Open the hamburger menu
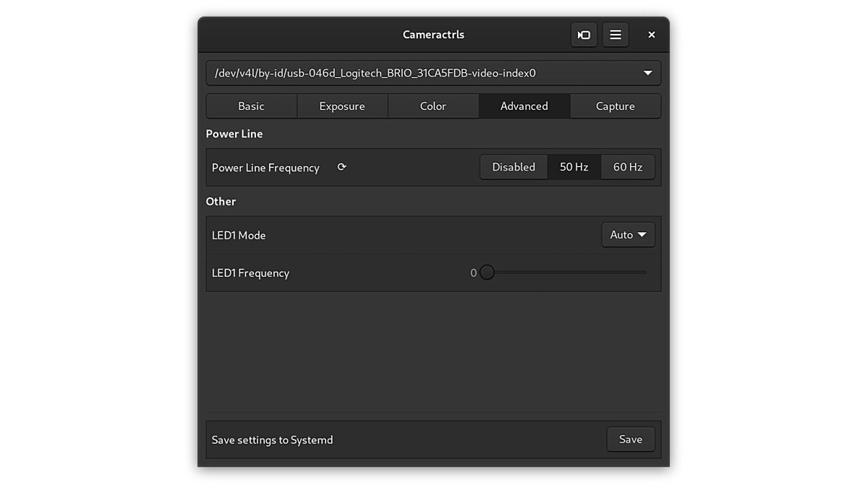This screenshot has width=868, height=488. (x=616, y=34)
